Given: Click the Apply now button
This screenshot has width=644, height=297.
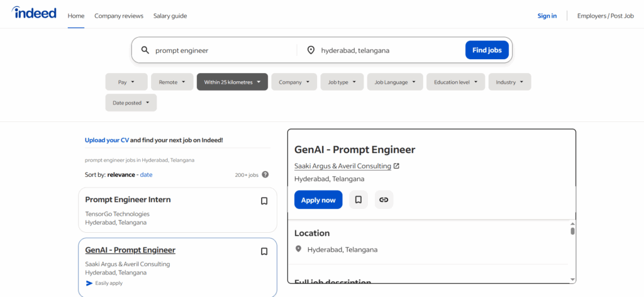Looking at the screenshot, I should pos(318,200).
